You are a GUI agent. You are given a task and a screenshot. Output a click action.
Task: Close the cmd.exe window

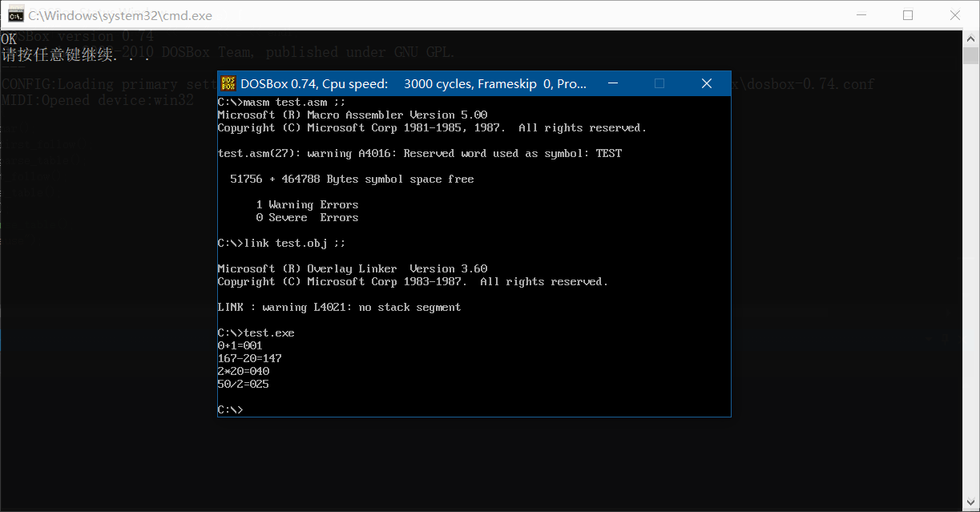(x=955, y=15)
